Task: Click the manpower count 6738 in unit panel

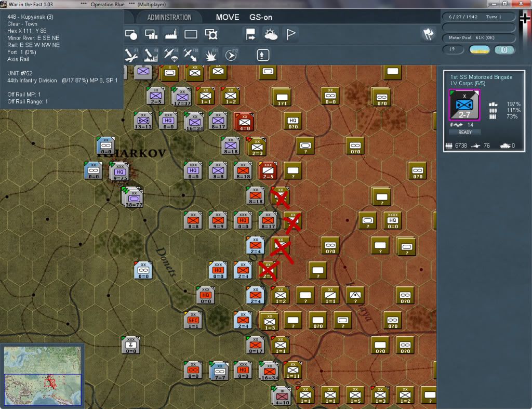Action: click(461, 146)
